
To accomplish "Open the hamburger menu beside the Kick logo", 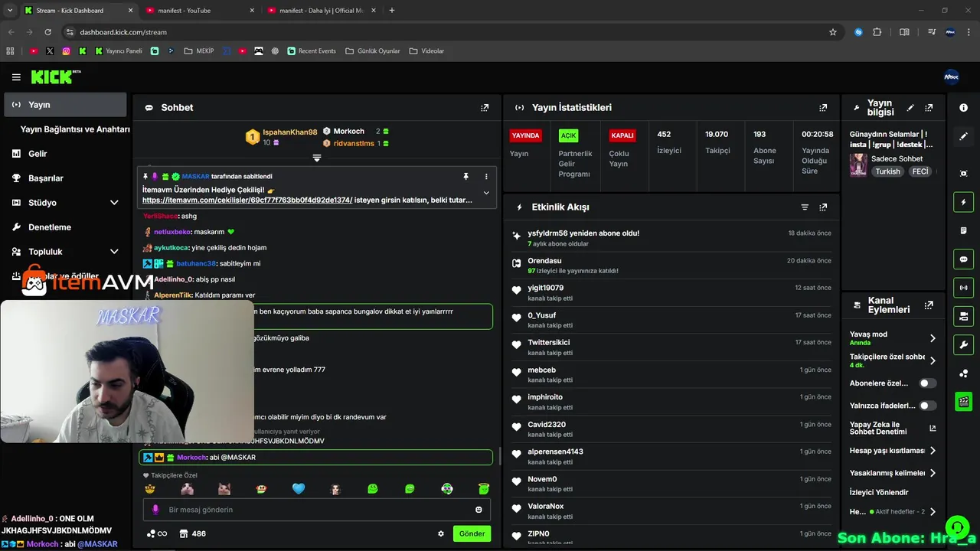I will (16, 77).
